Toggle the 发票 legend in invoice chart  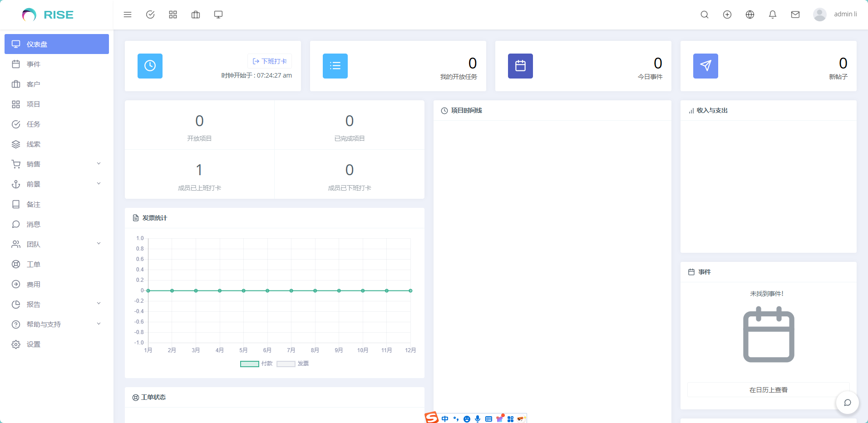(x=293, y=364)
